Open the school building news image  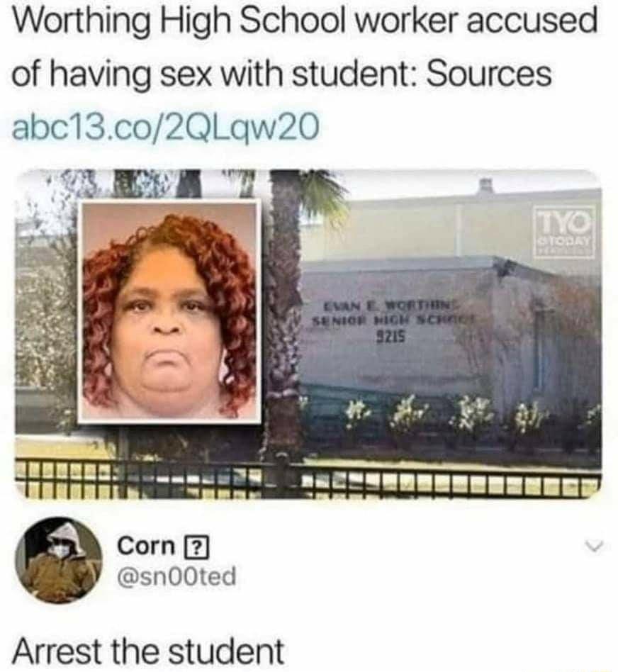308,335
